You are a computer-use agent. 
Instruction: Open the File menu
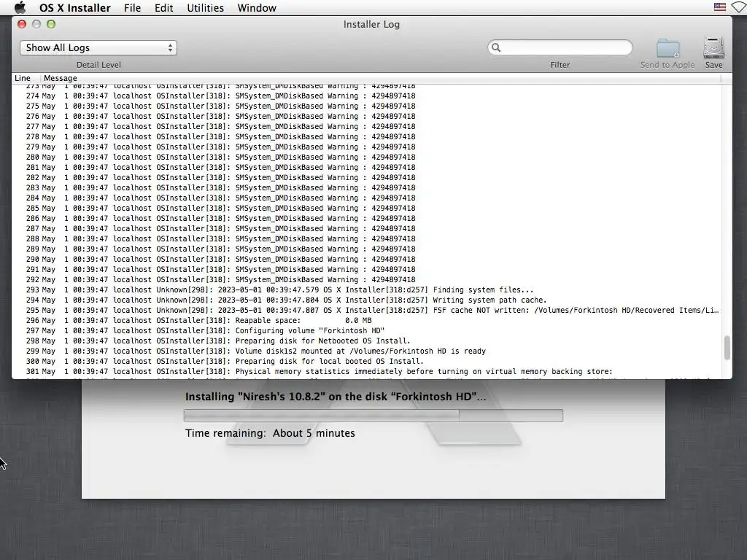point(132,7)
